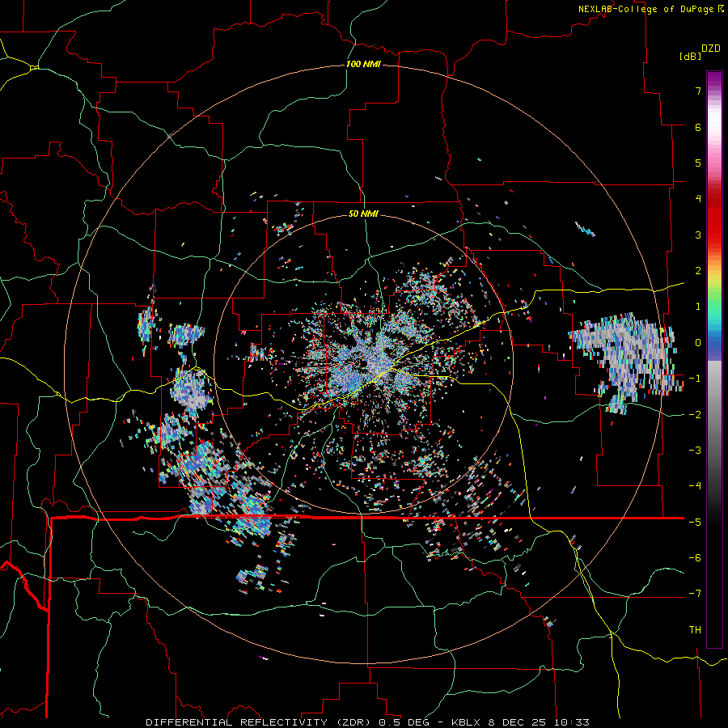Click the 1 value on color scale
Image resolution: width=728 pixels, height=728 pixels.
click(698, 307)
